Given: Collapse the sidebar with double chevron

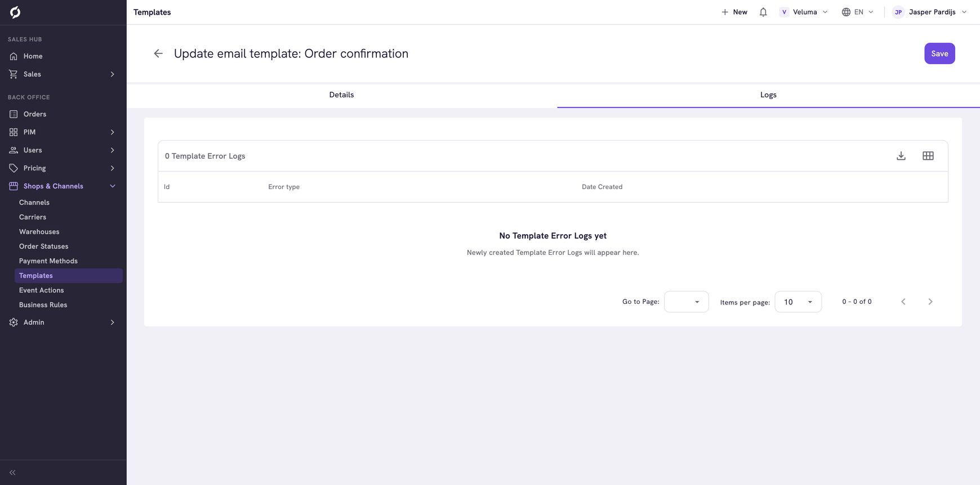Looking at the screenshot, I should [x=12, y=473].
